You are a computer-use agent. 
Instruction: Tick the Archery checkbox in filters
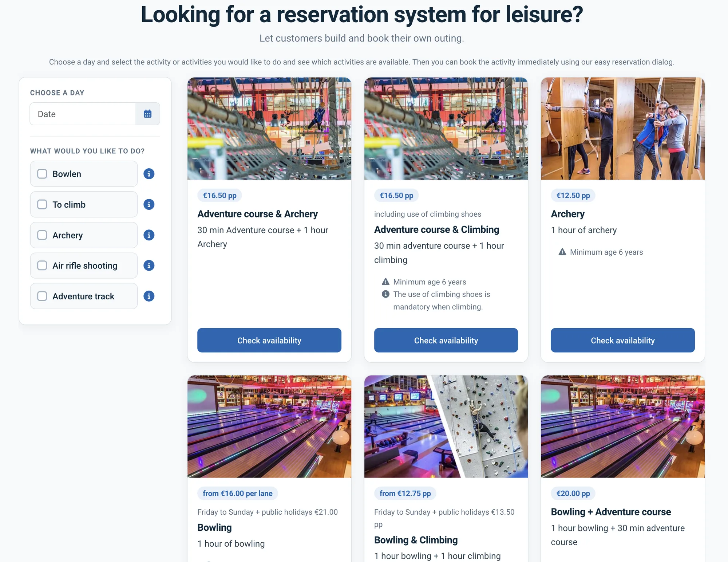tap(42, 235)
